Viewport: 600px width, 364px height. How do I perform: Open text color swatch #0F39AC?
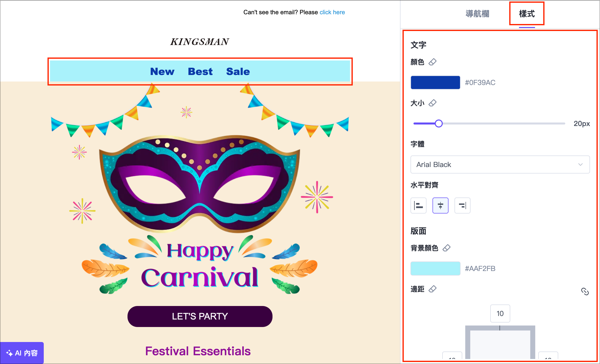point(435,82)
